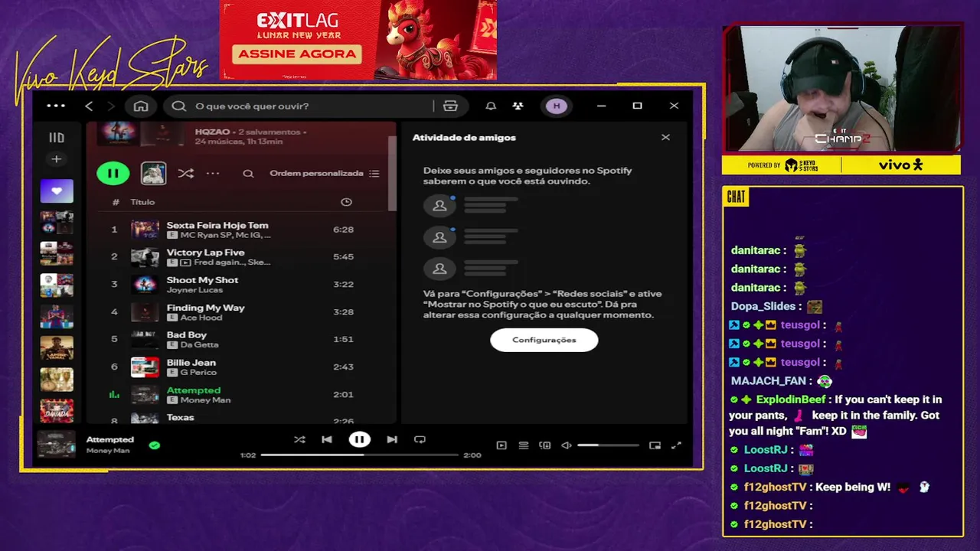Select the Sexta Feira Hoje Tem track

241,230
